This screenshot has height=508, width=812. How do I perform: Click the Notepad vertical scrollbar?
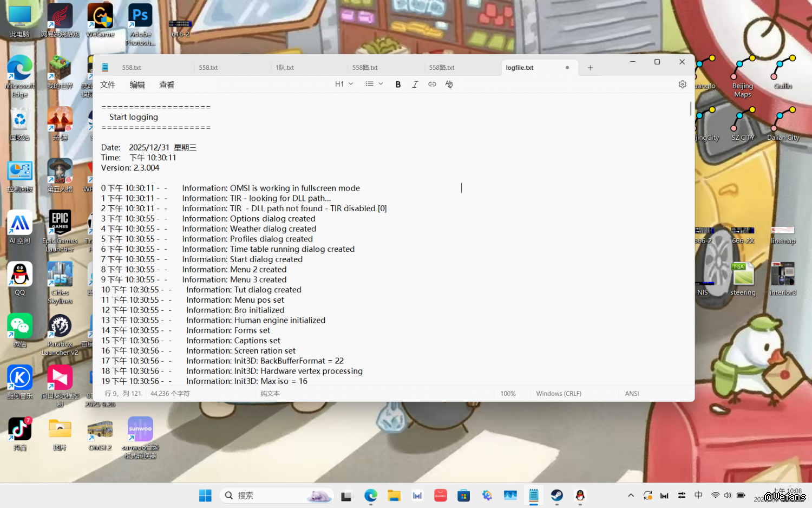691,108
